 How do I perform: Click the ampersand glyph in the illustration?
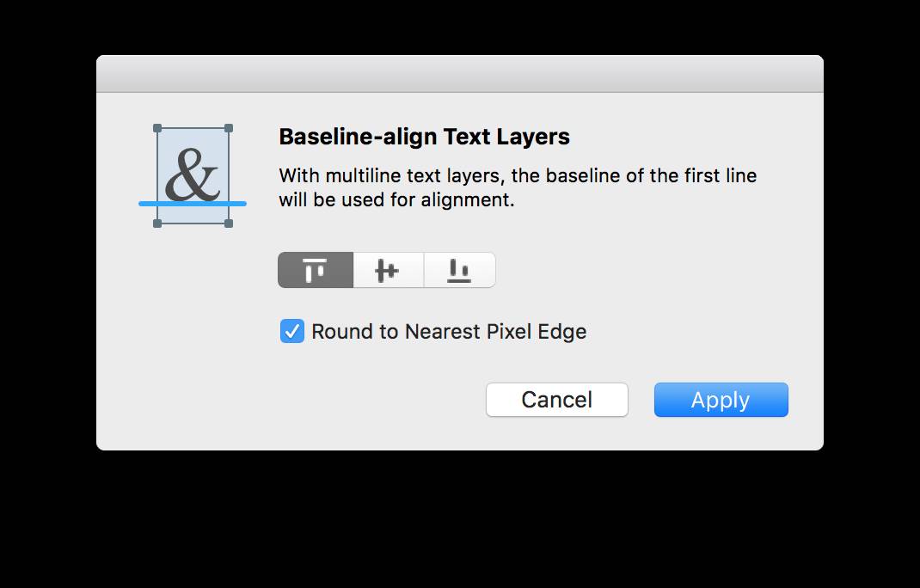click(x=192, y=175)
